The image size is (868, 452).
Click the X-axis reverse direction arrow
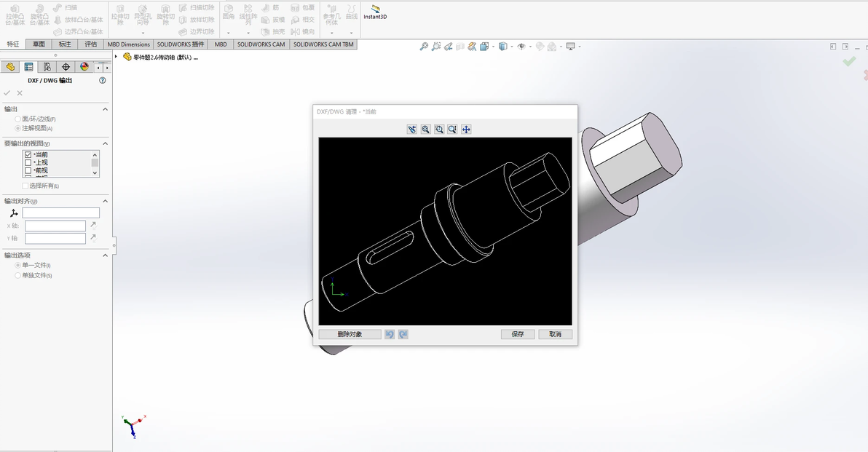(x=93, y=225)
